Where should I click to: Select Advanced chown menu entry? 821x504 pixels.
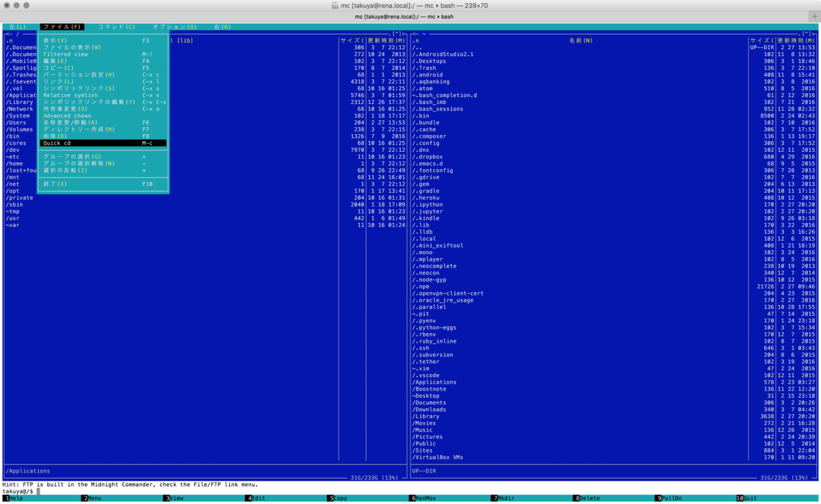(x=103, y=116)
